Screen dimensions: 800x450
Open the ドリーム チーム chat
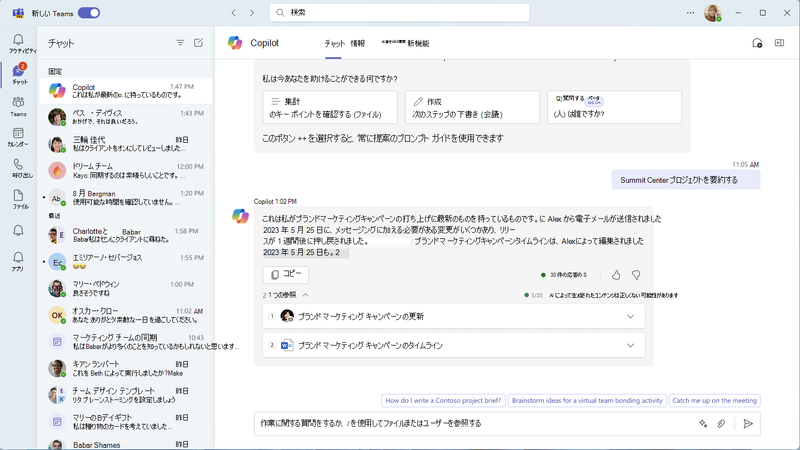[126, 170]
